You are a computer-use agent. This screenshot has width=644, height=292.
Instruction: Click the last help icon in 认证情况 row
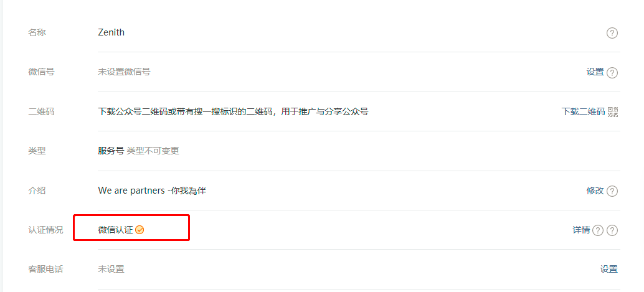pyautogui.click(x=612, y=230)
